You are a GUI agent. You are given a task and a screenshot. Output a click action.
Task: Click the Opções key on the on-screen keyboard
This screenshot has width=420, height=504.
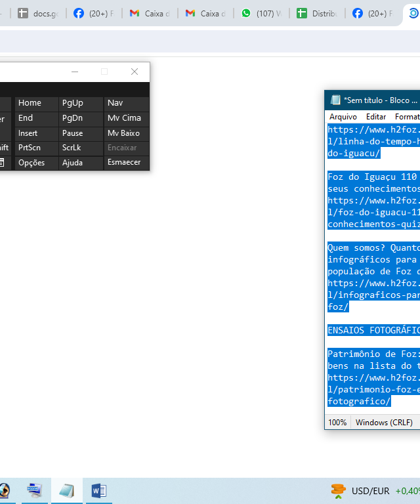pyautogui.click(x=31, y=163)
